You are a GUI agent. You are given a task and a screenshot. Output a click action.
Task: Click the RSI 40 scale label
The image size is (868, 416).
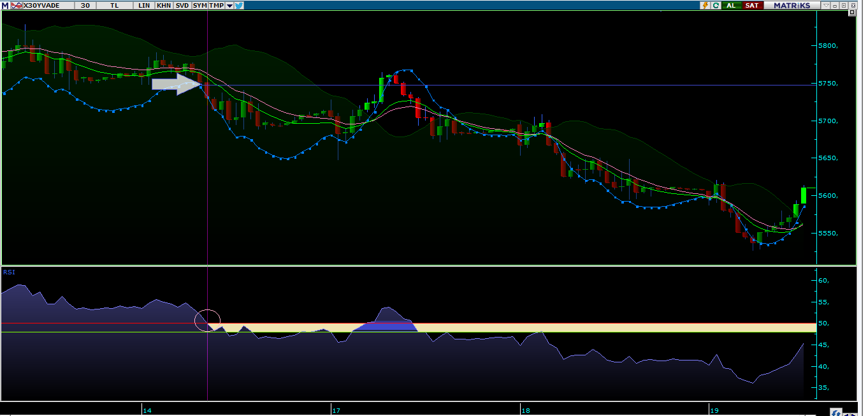click(x=823, y=367)
